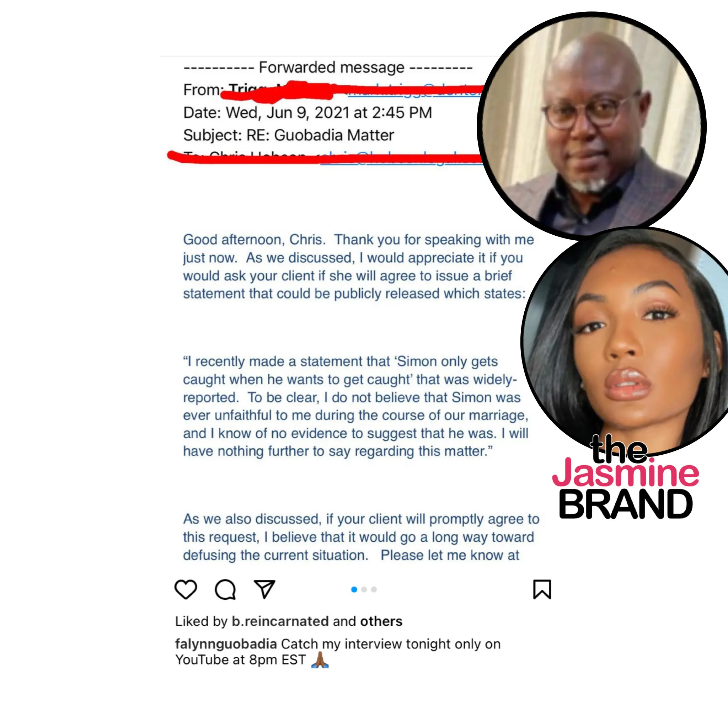Click the Forwarded message header line
The height and width of the screenshot is (728, 728).
[328, 68]
